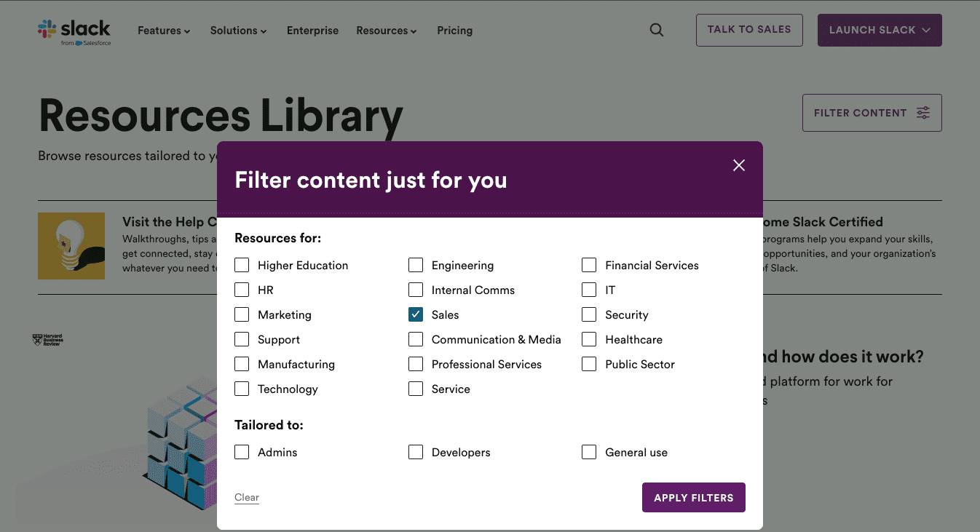Viewport: 980px width, 532px height.
Task: Click the Clear filters link
Action: pos(247,498)
